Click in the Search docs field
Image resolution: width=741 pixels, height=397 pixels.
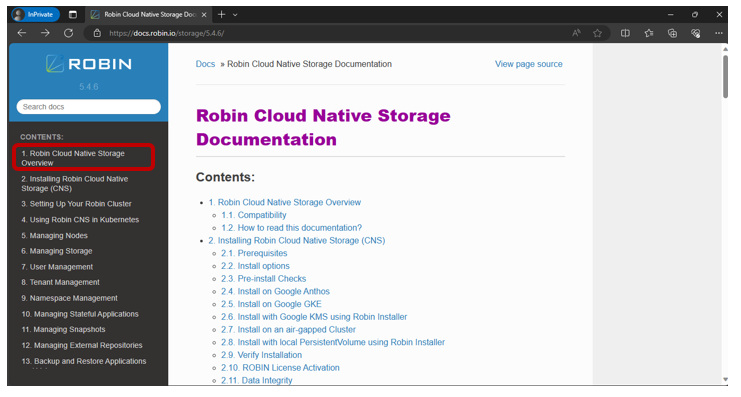pyautogui.click(x=89, y=107)
